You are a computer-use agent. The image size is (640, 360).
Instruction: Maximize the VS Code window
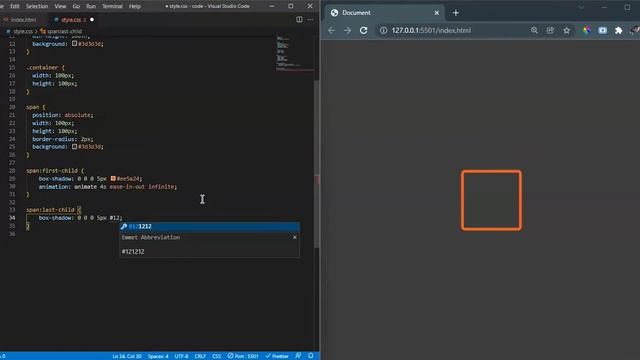pos(291,6)
